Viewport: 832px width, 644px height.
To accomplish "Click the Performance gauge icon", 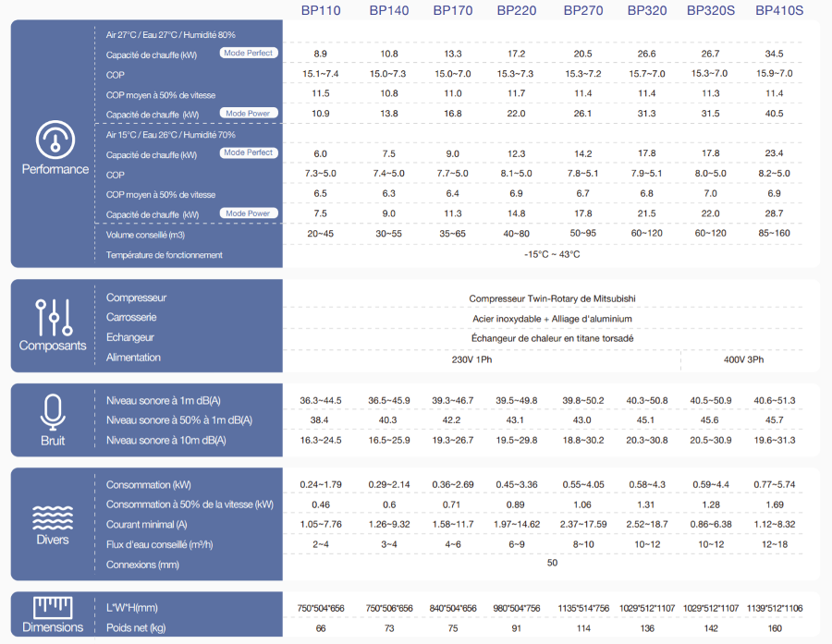I will 55,140.
